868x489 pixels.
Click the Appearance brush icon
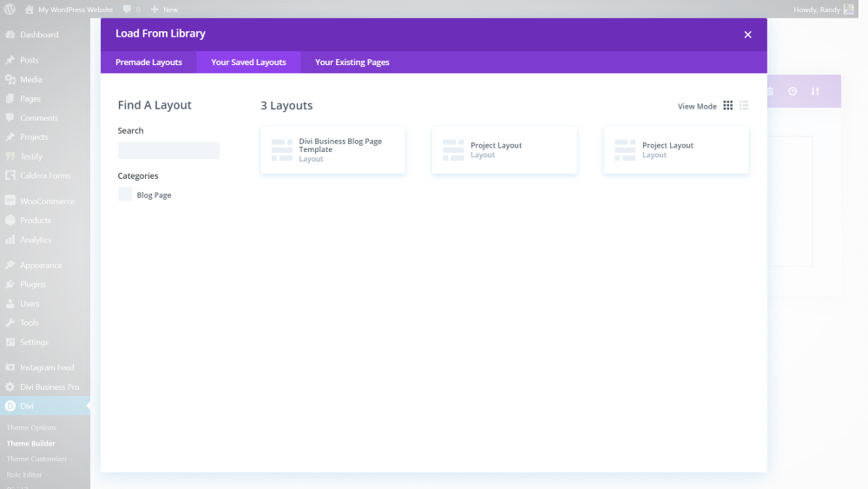point(10,265)
